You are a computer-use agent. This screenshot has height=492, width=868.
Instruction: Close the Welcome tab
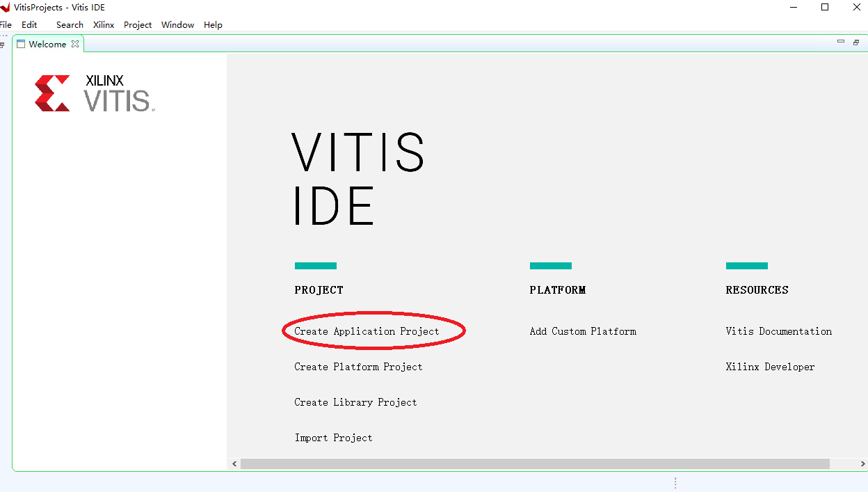(75, 44)
